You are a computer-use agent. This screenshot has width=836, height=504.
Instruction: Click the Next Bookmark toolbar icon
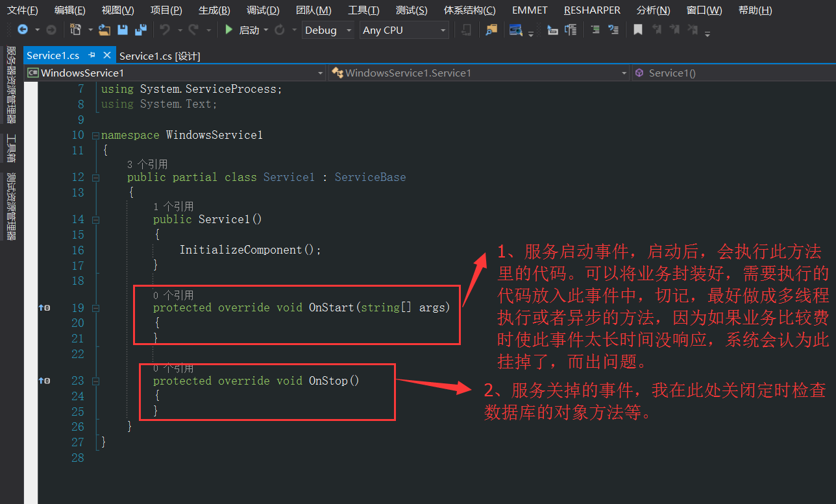click(675, 30)
